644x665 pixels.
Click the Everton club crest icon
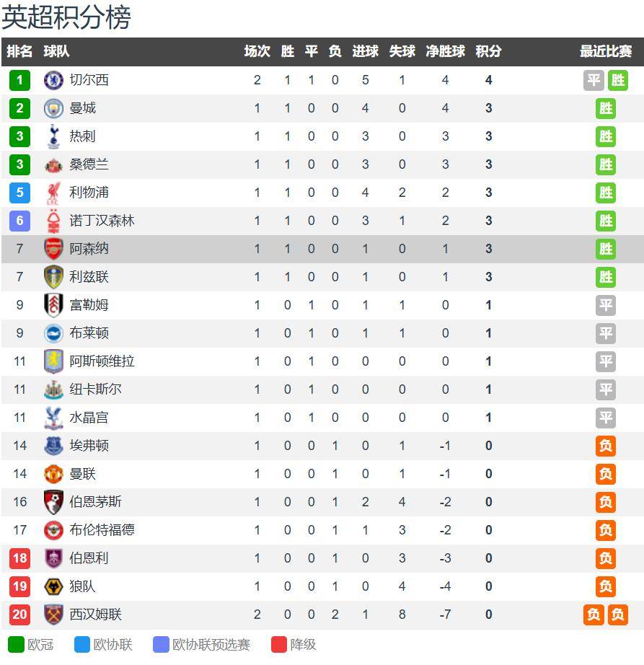[x=53, y=446]
